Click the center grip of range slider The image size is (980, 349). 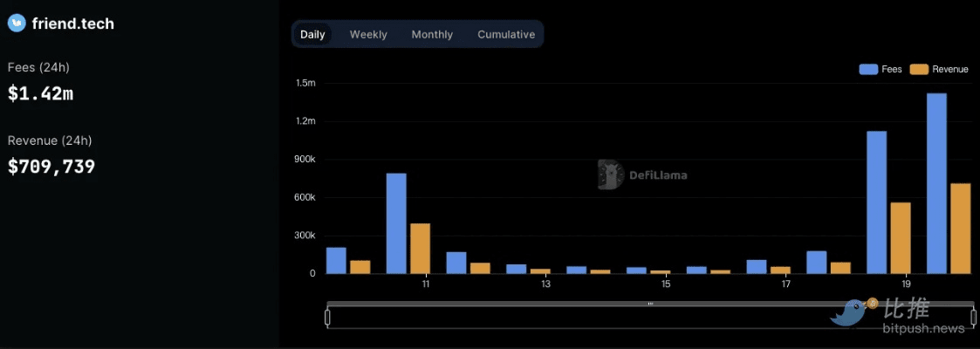tap(650, 304)
